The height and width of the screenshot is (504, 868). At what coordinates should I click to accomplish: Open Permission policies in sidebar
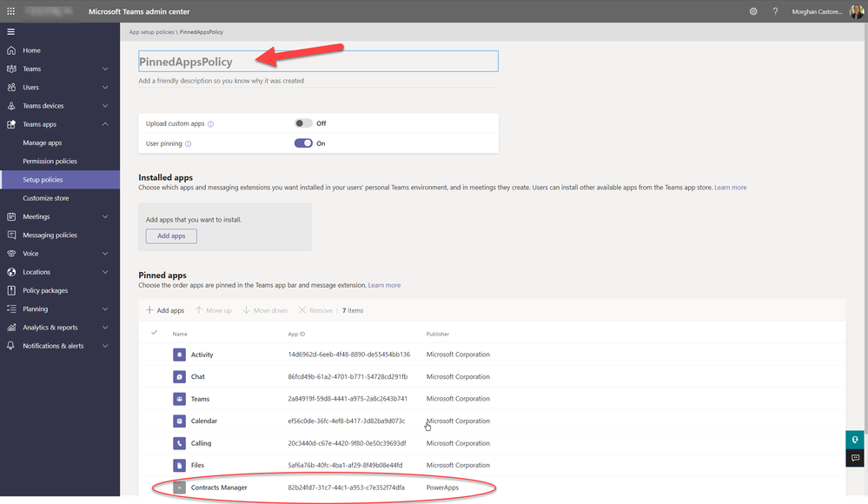[50, 161]
